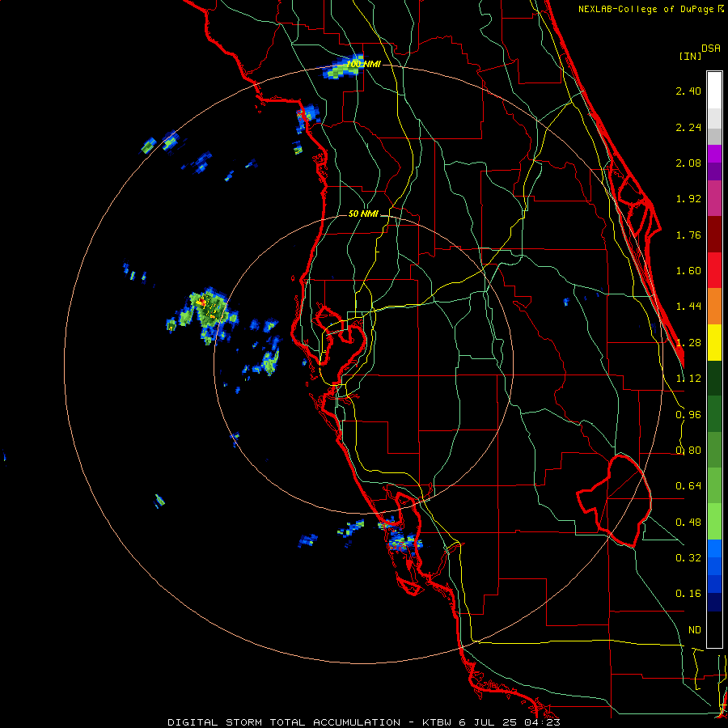Click the 6 JUL 25 date text

point(488,722)
